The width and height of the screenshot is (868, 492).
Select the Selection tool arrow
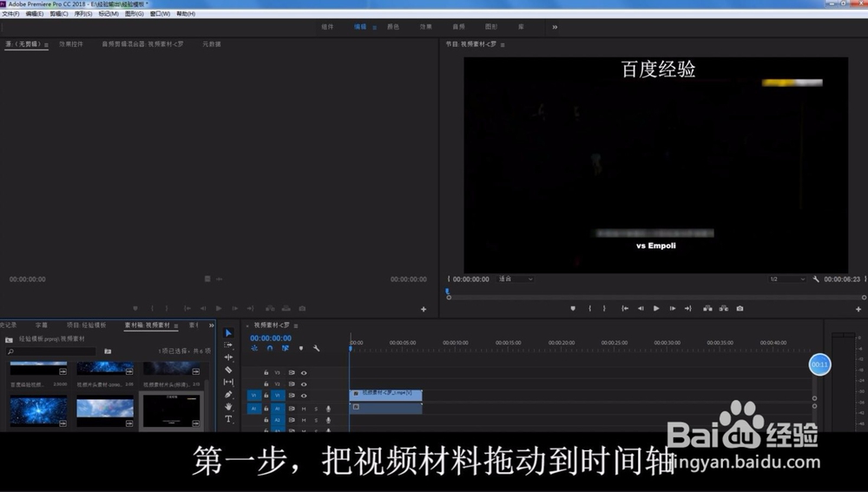228,332
